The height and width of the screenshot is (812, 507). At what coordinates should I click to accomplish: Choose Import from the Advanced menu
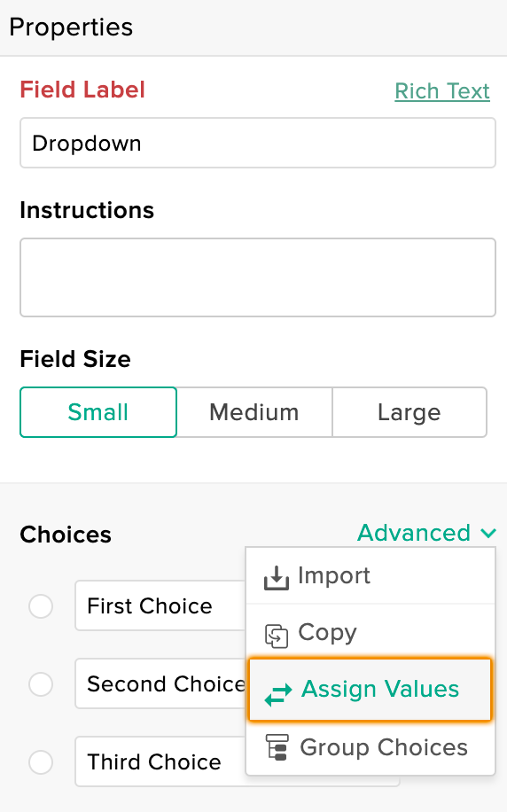[x=370, y=576]
